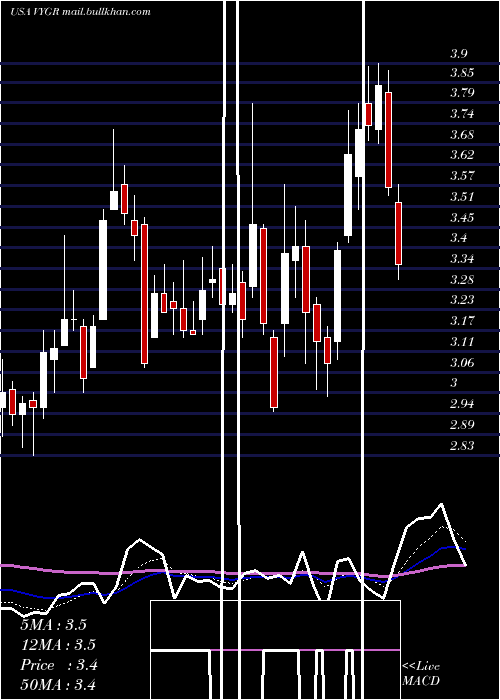Click the 12MA : 3.5 readout
500x700 pixels.
coord(58,645)
